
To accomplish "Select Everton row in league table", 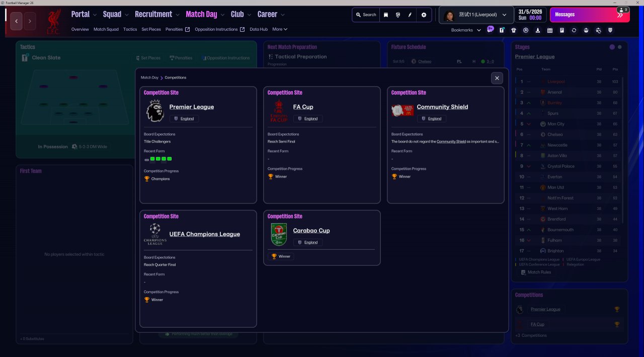I will [x=567, y=177].
